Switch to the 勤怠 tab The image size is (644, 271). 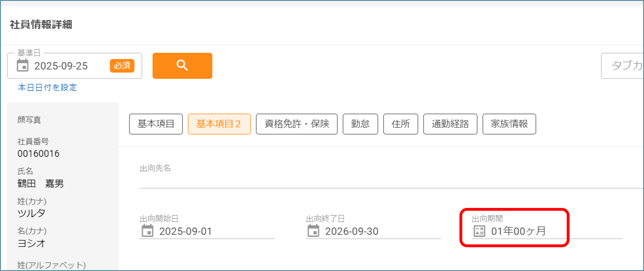pyautogui.click(x=360, y=124)
